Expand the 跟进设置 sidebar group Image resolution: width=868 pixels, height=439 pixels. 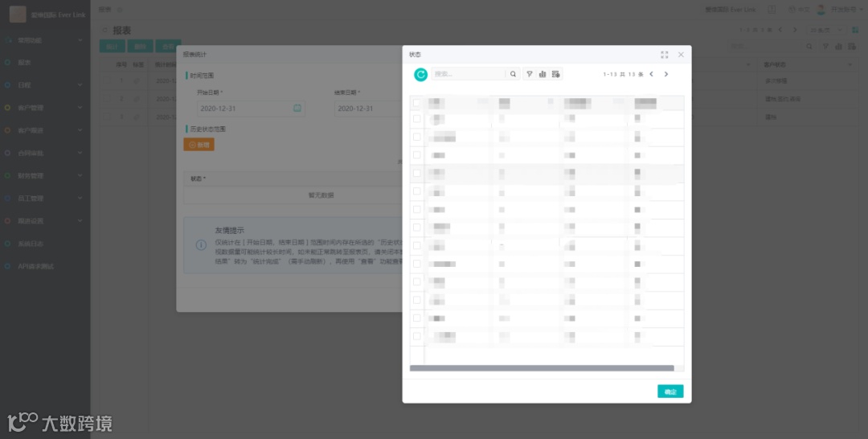pos(45,221)
